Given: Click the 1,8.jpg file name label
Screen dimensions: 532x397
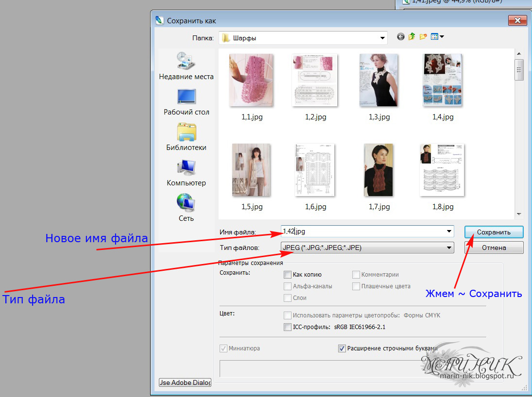Looking at the screenshot, I should point(443,207).
